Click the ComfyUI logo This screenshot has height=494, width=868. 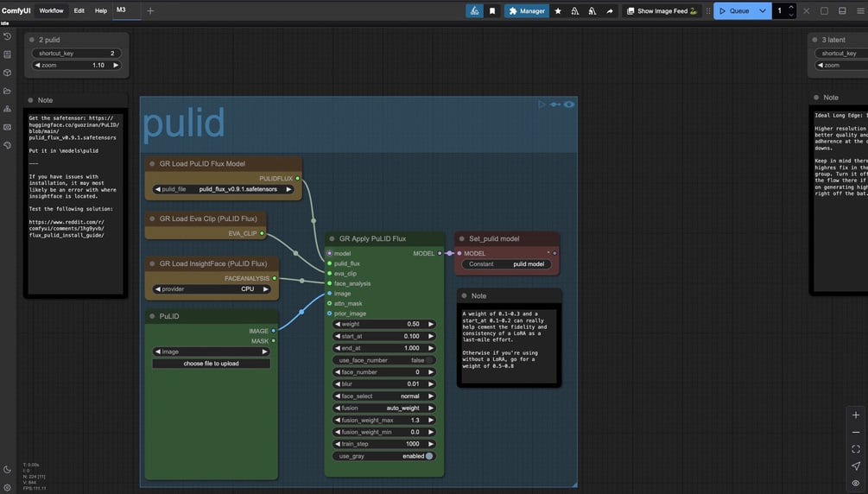[16, 10]
